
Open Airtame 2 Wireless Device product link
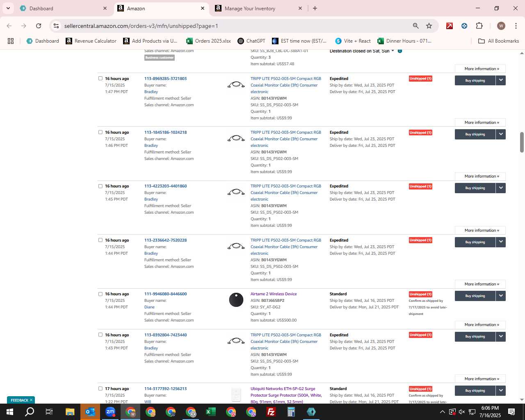(274, 294)
